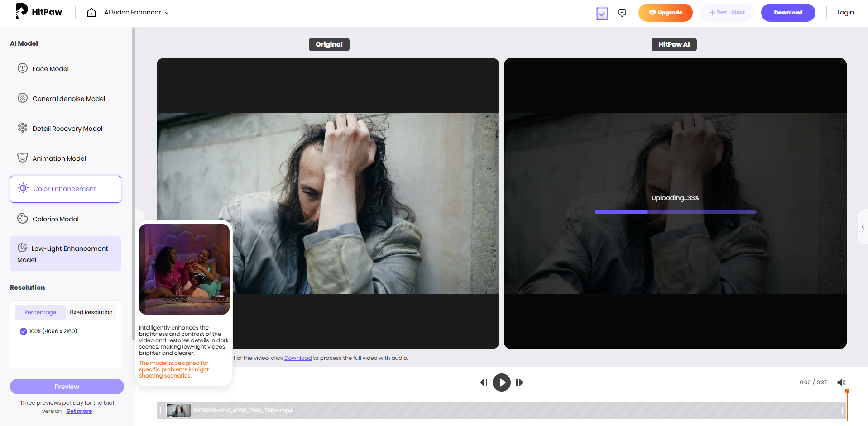Switch to the Percentage tab
868x426 pixels.
[x=40, y=312]
